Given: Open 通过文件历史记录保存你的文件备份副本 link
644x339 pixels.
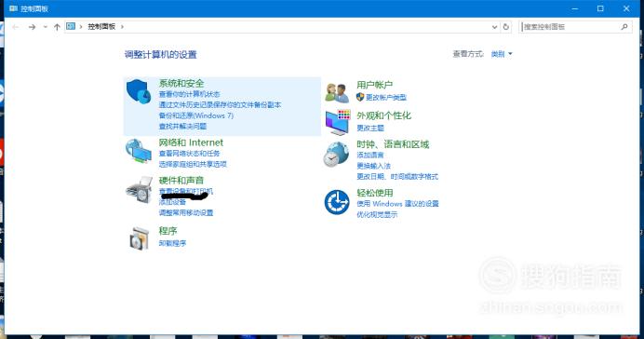Looking at the screenshot, I should (x=220, y=105).
